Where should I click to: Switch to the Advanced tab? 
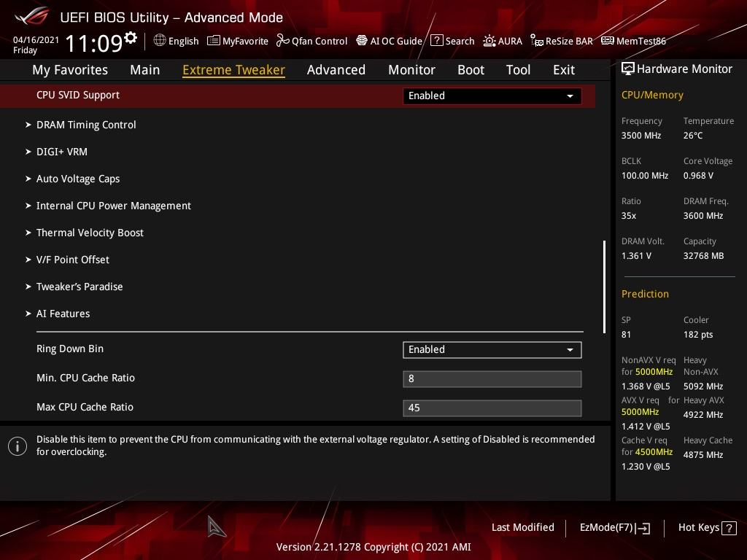click(x=336, y=70)
